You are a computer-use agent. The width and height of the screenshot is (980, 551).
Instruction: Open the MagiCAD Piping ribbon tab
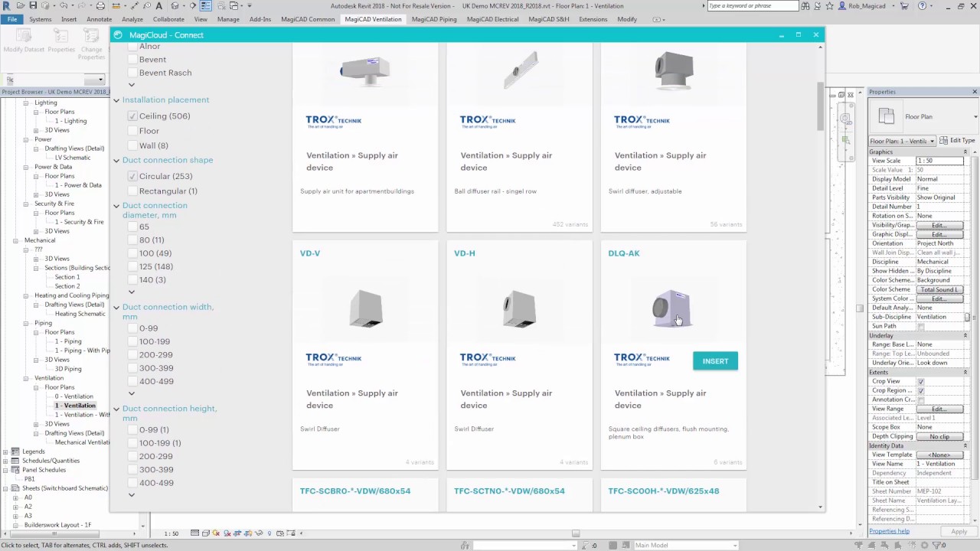pyautogui.click(x=434, y=19)
